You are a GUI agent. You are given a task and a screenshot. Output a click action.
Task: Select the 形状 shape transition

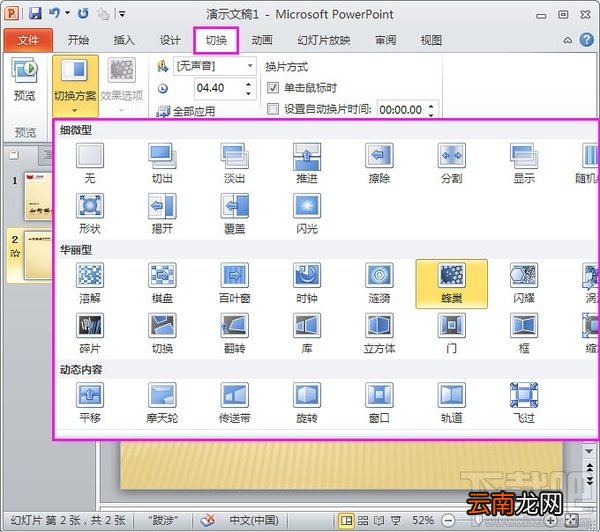[90, 214]
